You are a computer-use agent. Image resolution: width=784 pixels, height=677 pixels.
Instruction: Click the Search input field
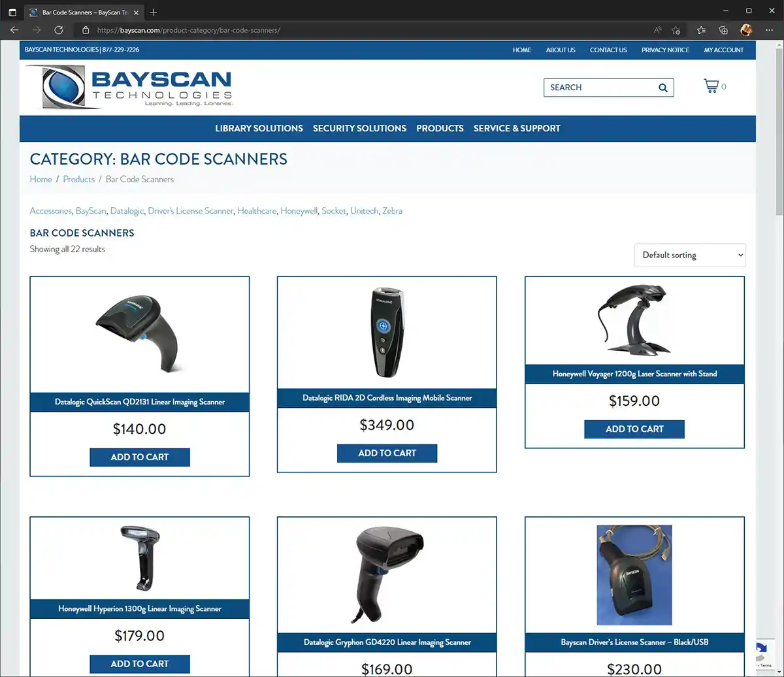point(601,88)
